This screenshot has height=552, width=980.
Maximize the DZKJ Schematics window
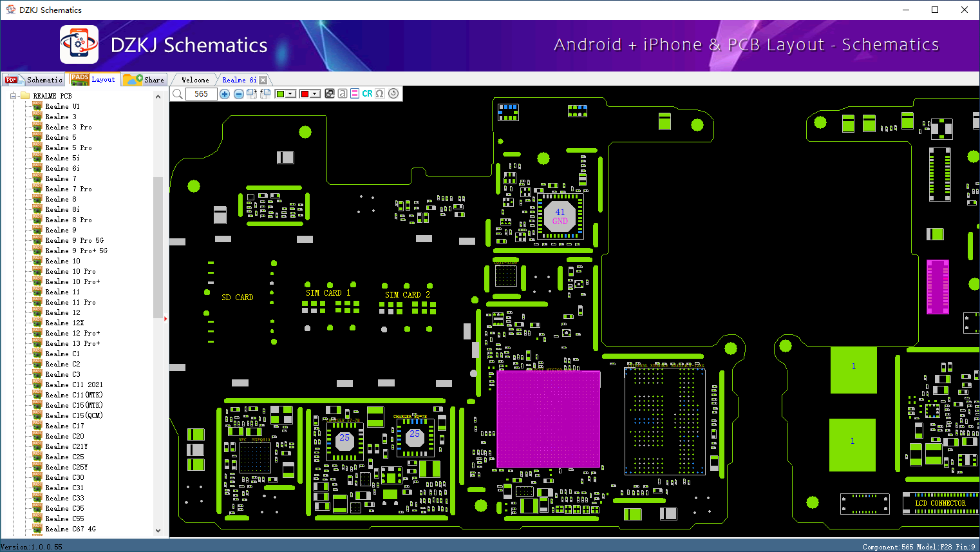tap(935, 10)
